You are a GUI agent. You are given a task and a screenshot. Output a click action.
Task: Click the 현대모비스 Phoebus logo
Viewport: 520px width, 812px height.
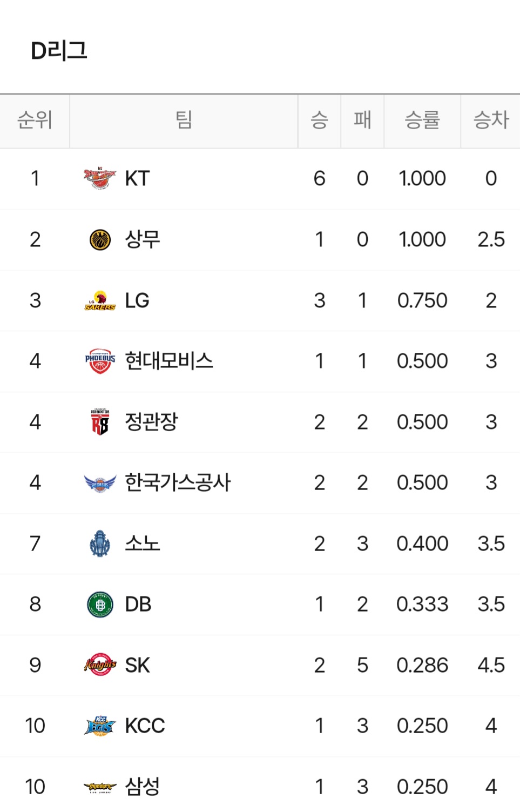(100, 361)
